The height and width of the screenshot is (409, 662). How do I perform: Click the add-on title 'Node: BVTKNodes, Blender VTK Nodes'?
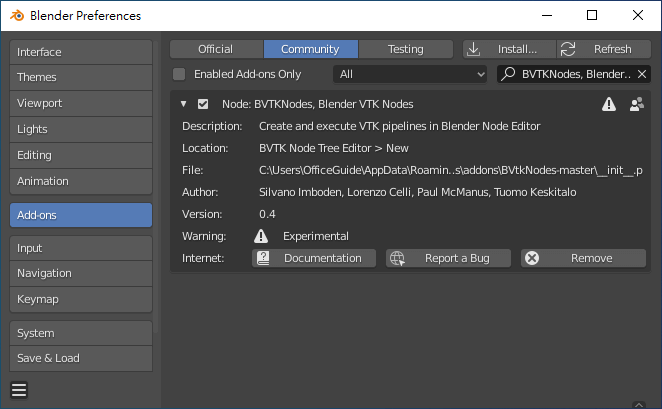coord(317,104)
